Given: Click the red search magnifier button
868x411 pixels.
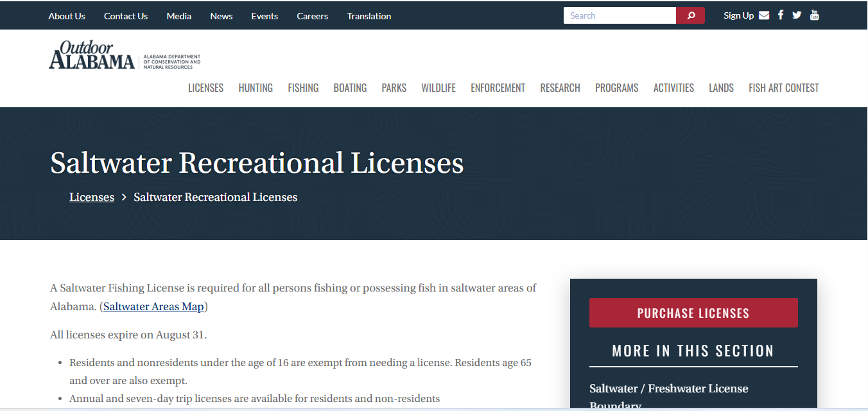Looking at the screenshot, I should pyautogui.click(x=690, y=15).
